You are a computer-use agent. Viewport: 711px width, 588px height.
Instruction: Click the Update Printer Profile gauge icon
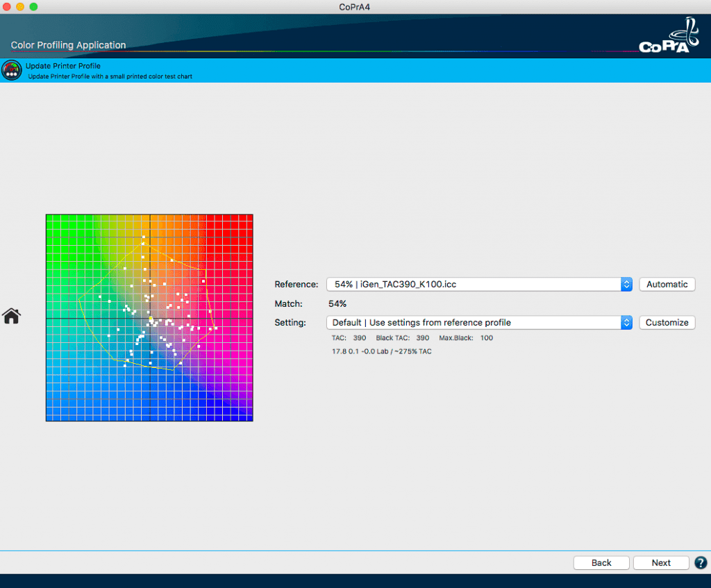point(12,69)
